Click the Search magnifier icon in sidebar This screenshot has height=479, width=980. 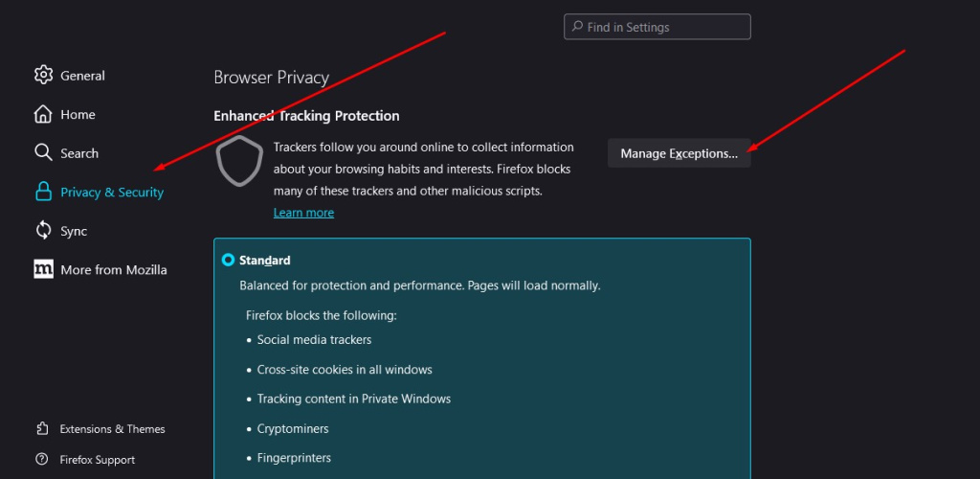[x=43, y=152]
